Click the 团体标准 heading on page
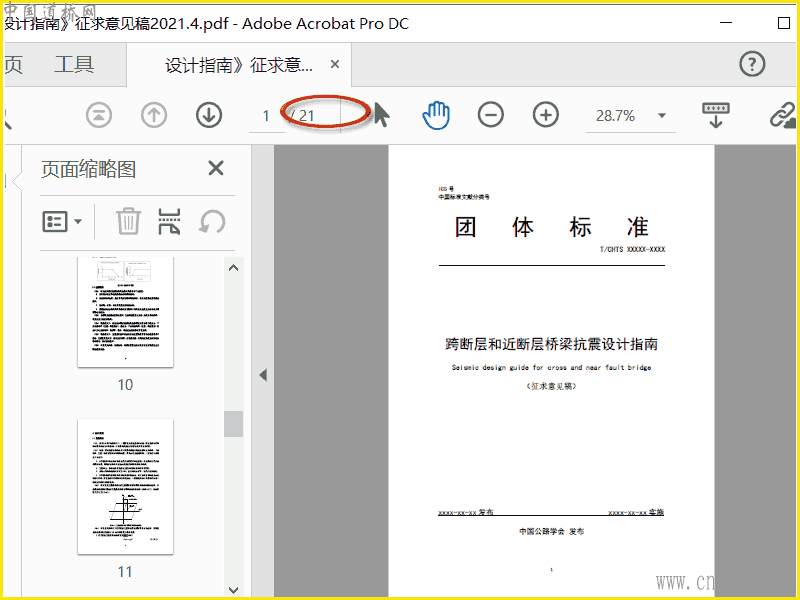Viewport: 800px width, 600px height. point(552,227)
